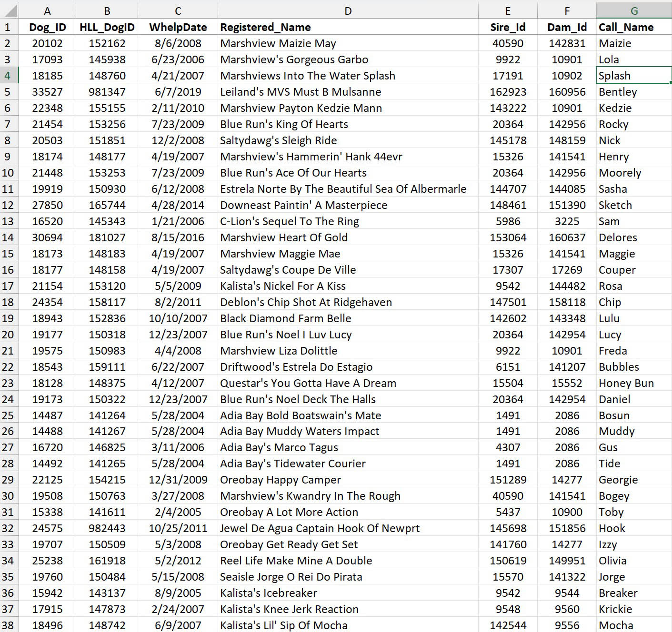The image size is (672, 632).
Task: Click the active cell Splash
Action: (633, 76)
